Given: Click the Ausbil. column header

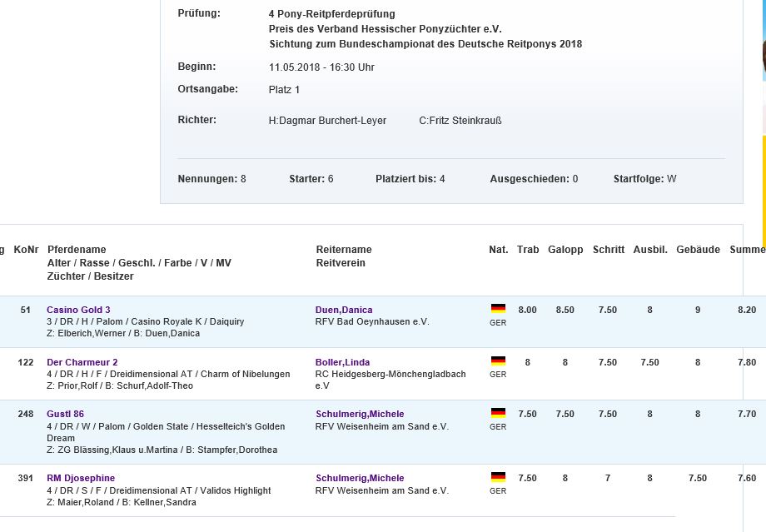Looking at the screenshot, I should pos(650,250).
